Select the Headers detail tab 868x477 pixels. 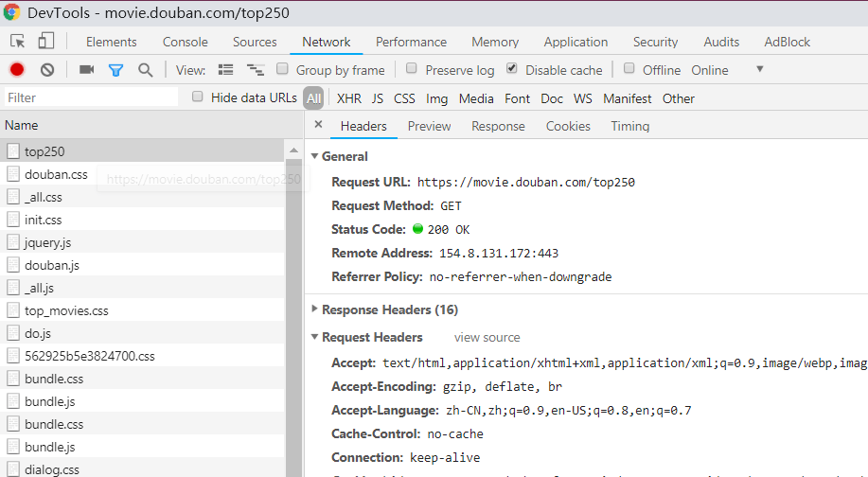coord(363,126)
